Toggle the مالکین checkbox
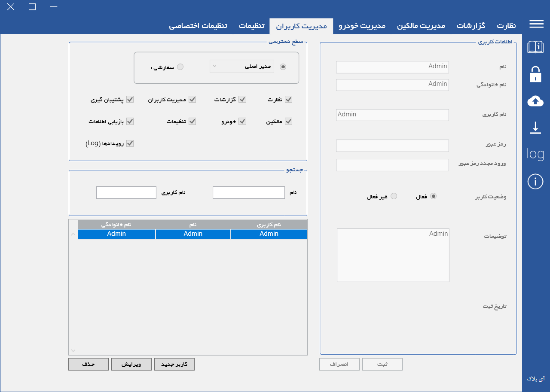The image size is (550, 392). [x=289, y=122]
